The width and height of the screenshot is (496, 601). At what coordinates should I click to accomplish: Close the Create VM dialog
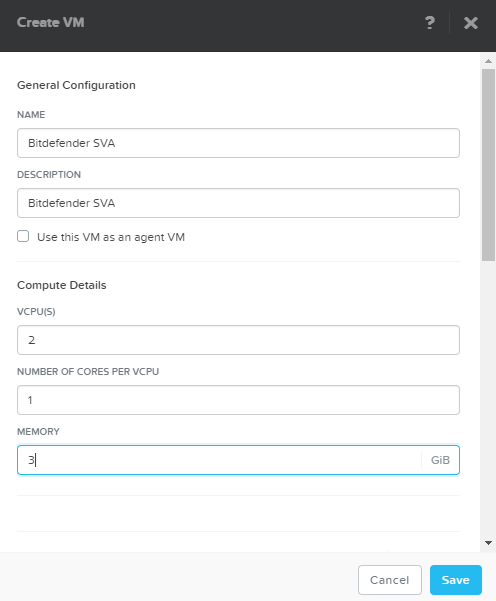471,23
